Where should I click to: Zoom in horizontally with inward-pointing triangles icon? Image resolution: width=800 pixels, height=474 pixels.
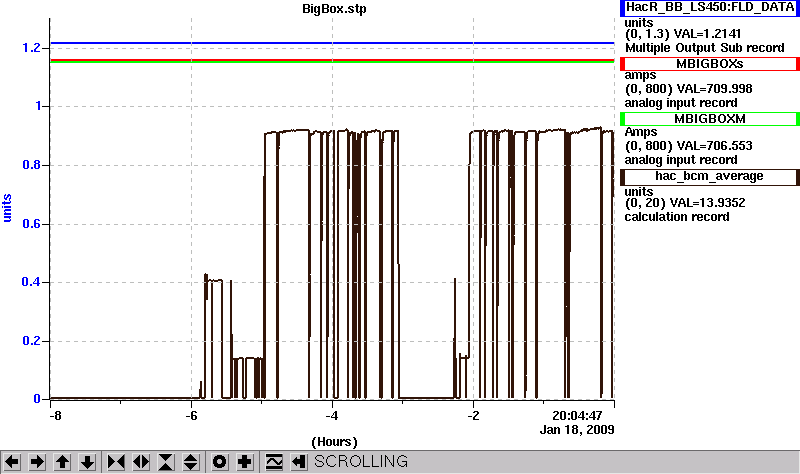(x=116, y=462)
